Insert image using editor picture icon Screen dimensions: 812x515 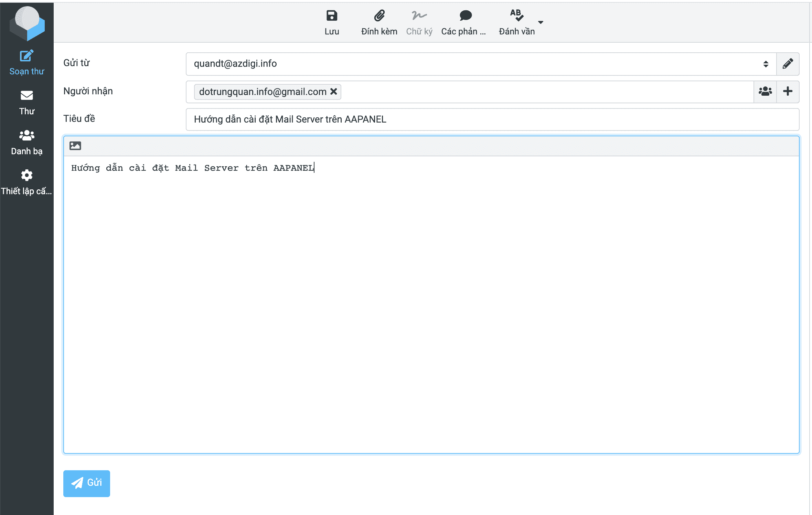pyautogui.click(x=75, y=146)
